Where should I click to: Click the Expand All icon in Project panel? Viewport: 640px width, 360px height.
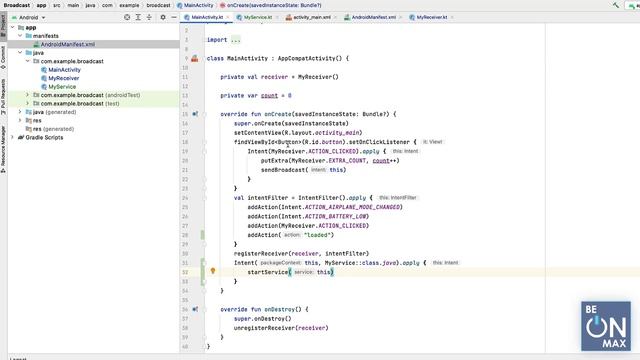click(x=138, y=17)
